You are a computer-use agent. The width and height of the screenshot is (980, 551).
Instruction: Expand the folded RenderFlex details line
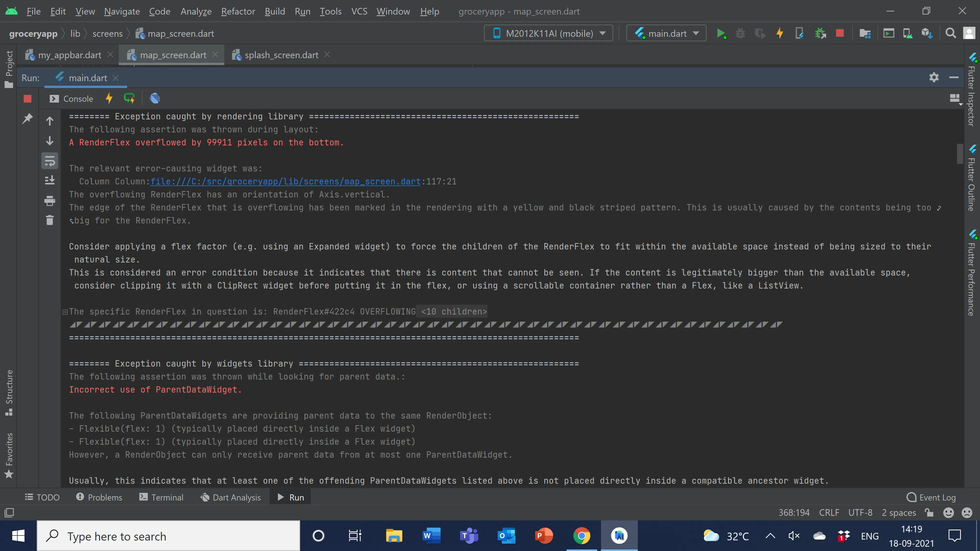coord(65,312)
